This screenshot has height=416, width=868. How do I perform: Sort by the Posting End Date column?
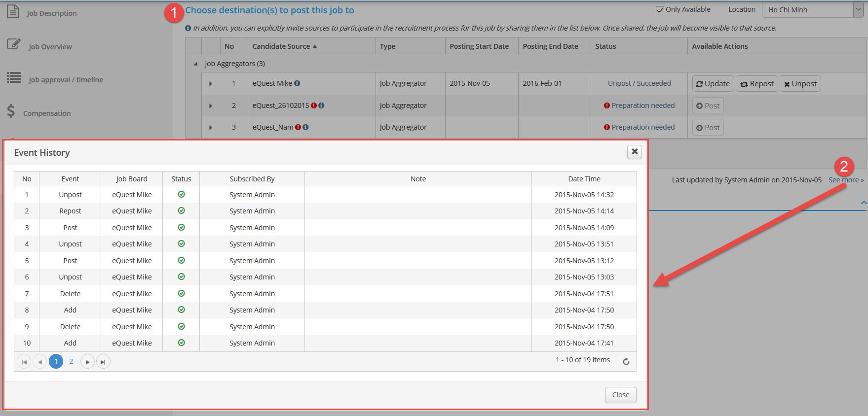[x=550, y=46]
